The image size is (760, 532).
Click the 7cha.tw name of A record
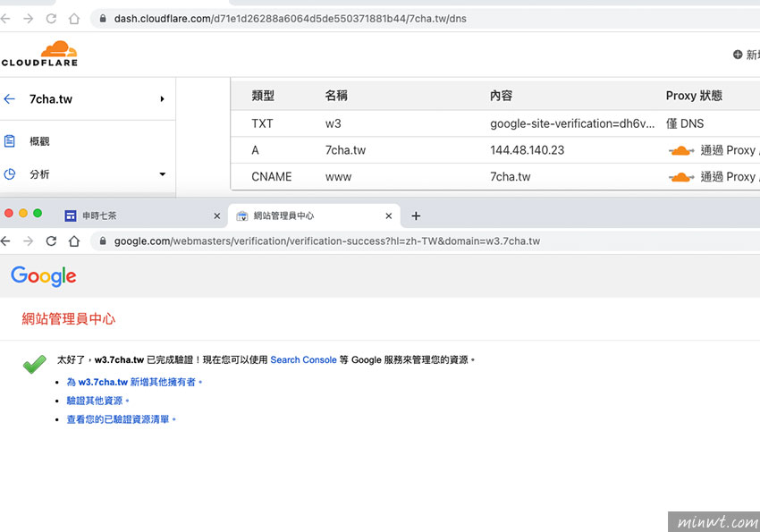346,150
